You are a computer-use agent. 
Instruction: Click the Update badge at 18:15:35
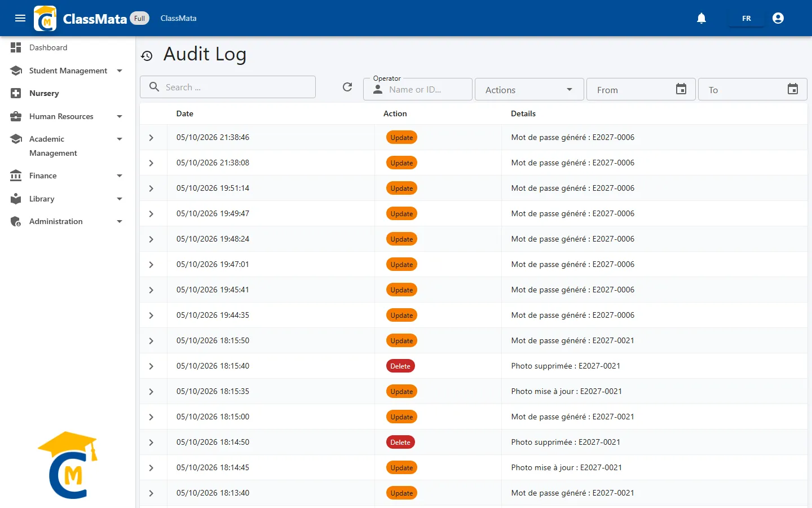pos(401,391)
